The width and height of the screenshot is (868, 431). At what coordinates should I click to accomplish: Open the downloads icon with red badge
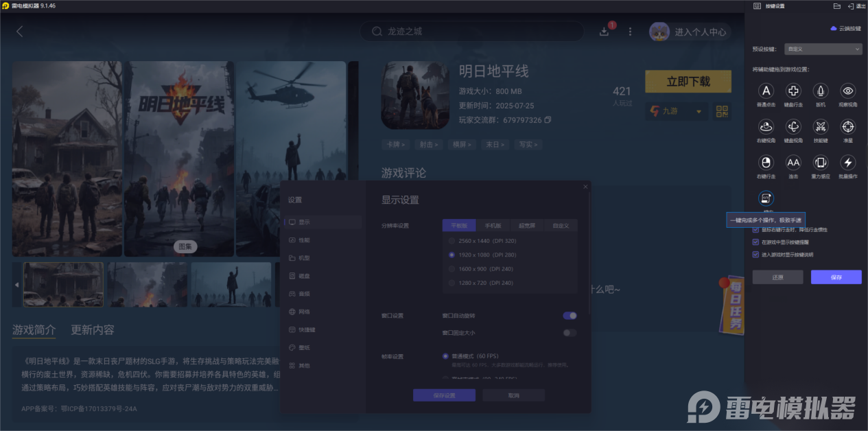[x=605, y=31]
